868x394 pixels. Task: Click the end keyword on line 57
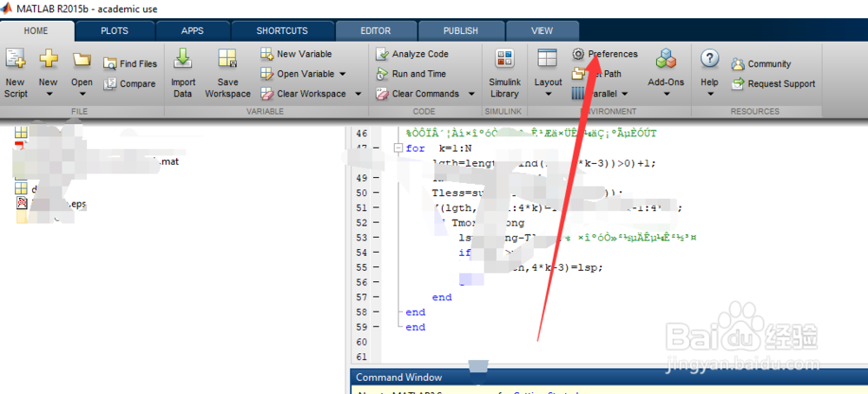(x=442, y=297)
